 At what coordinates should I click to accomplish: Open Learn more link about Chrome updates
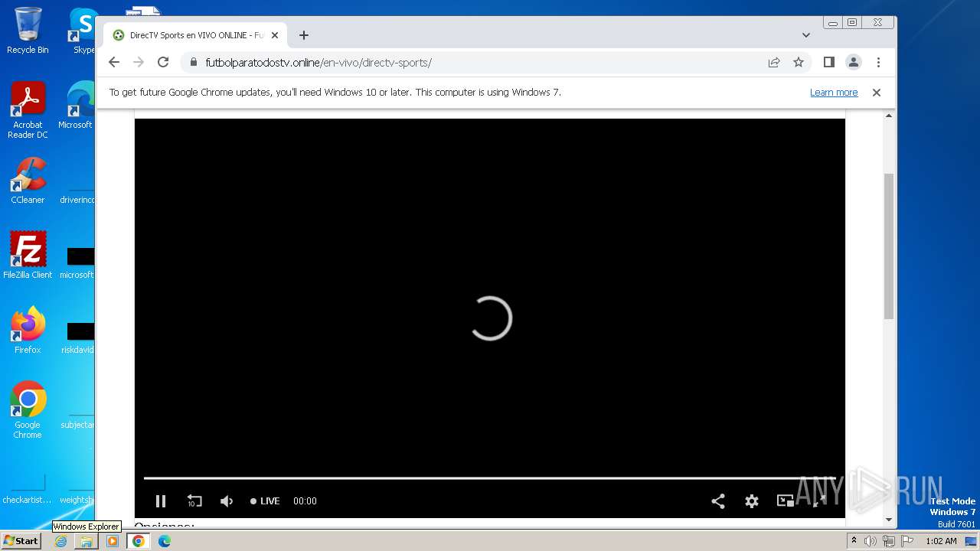pyautogui.click(x=834, y=93)
